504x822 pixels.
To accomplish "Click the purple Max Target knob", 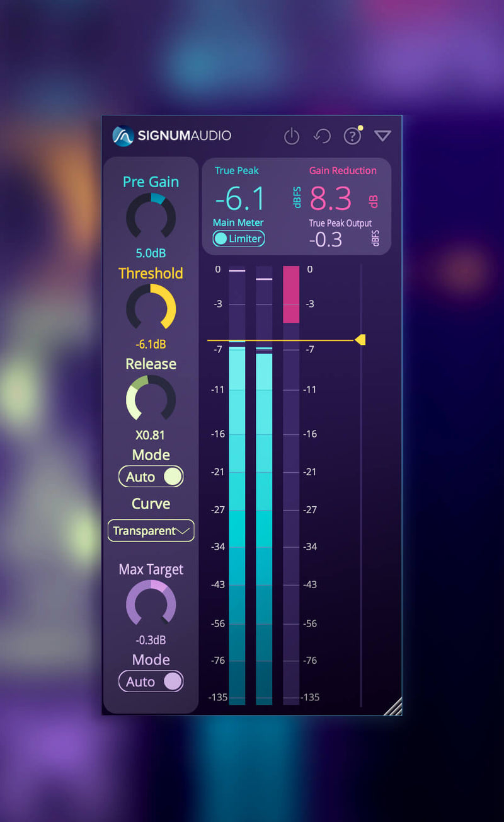I will [x=151, y=603].
